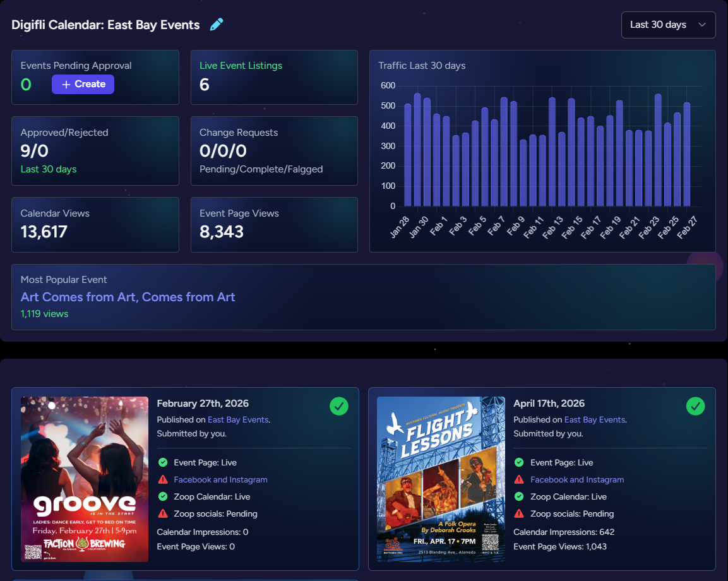Screen dimensions: 728x581
Task: Click green check icon beside Flight Lessons Zoop Calendar
Action: (x=519, y=496)
